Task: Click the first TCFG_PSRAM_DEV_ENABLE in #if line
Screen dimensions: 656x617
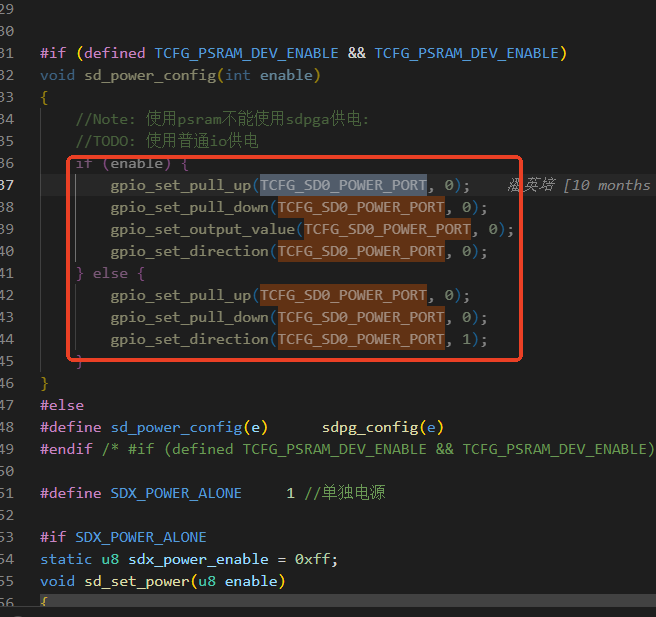Action: pos(246,54)
